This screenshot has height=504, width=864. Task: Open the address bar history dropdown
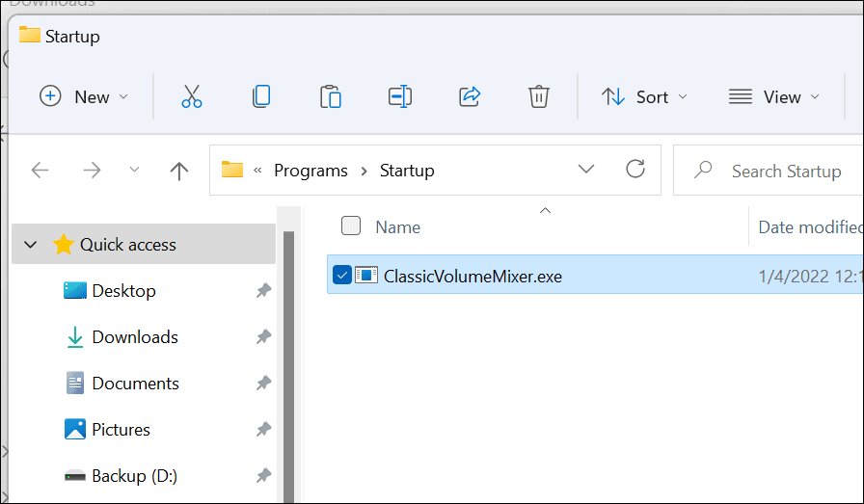(x=585, y=170)
